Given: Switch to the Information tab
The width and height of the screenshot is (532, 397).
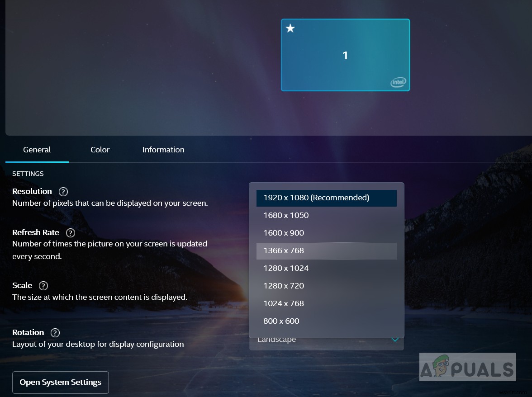Looking at the screenshot, I should click(163, 150).
